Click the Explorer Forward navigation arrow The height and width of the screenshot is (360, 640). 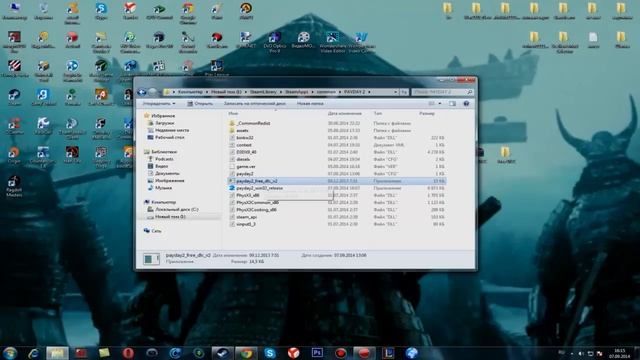pos(153,92)
